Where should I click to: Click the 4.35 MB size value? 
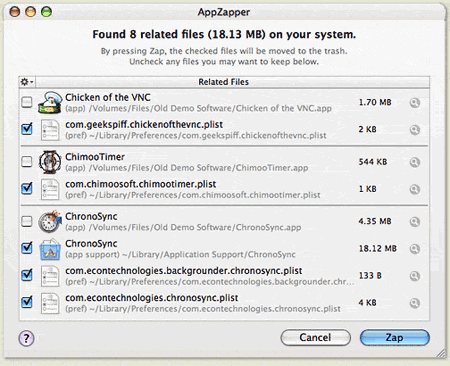tap(375, 221)
